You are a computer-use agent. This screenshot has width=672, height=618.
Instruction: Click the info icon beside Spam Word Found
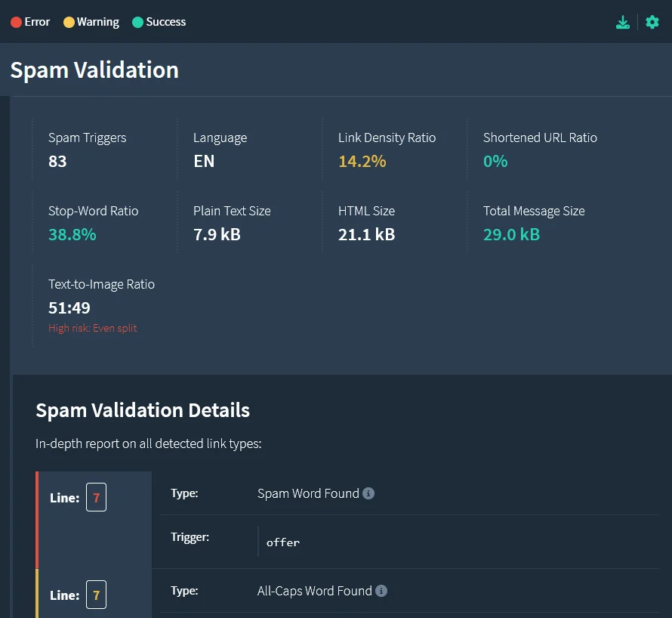click(x=368, y=493)
